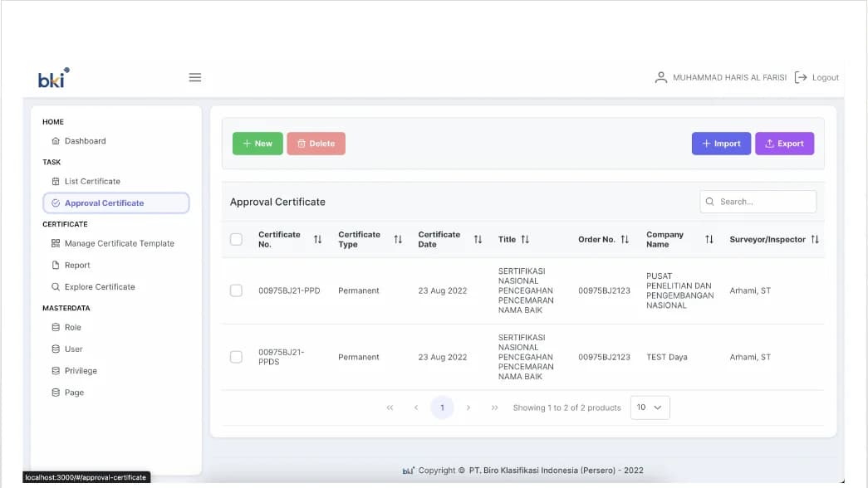Click 'Showing 1 to 2 of 2 products' text
This screenshot has height=488, width=868.
click(x=566, y=407)
